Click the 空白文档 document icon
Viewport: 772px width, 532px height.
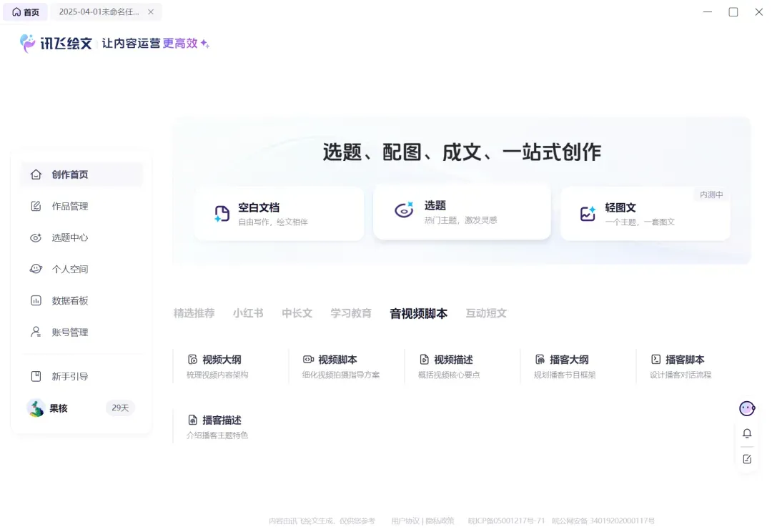click(x=222, y=214)
